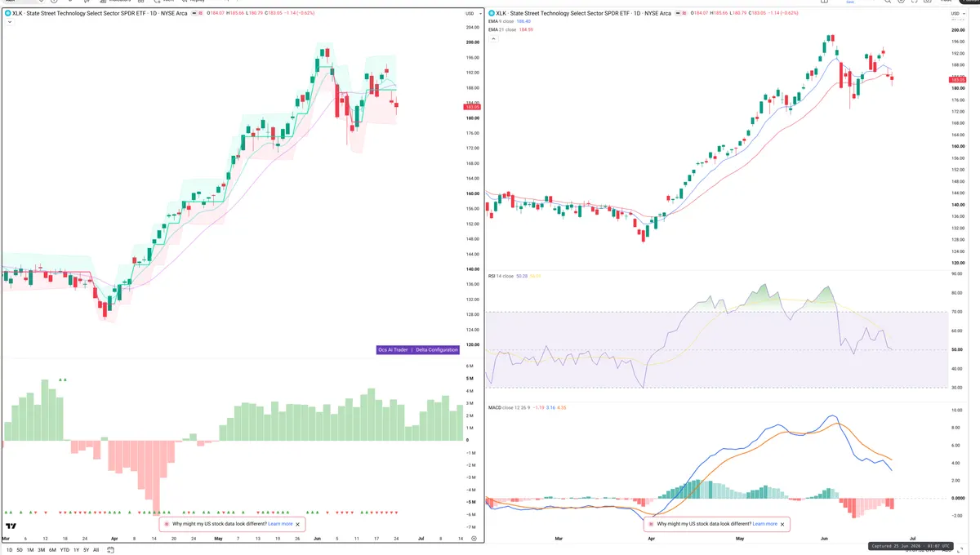Open Learn more link in left chart notice
This screenshot has height=555, width=980.
tap(280, 524)
